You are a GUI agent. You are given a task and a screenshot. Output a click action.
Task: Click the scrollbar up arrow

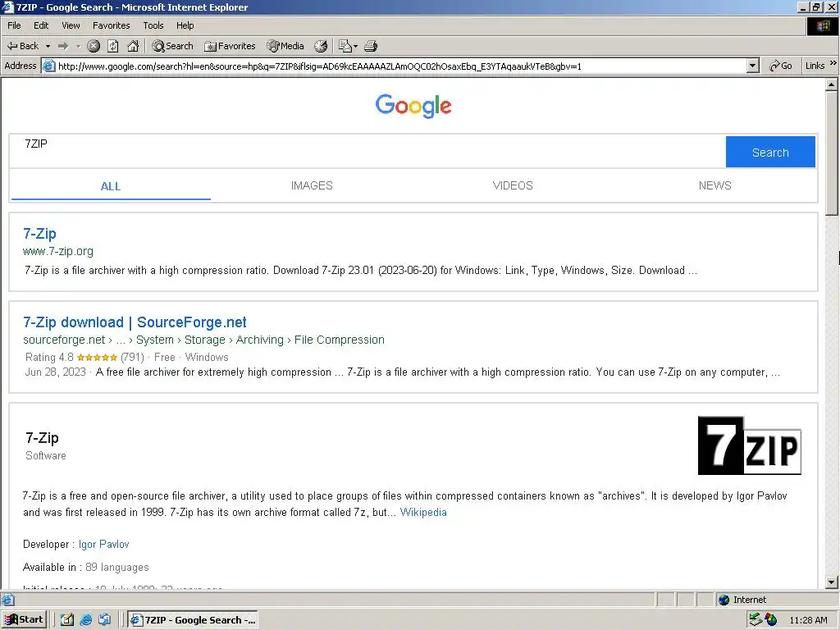[x=832, y=84]
